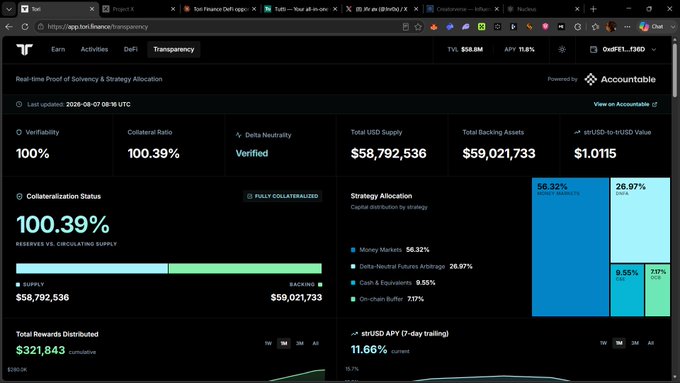Add page to favorites with star icon

418,27
